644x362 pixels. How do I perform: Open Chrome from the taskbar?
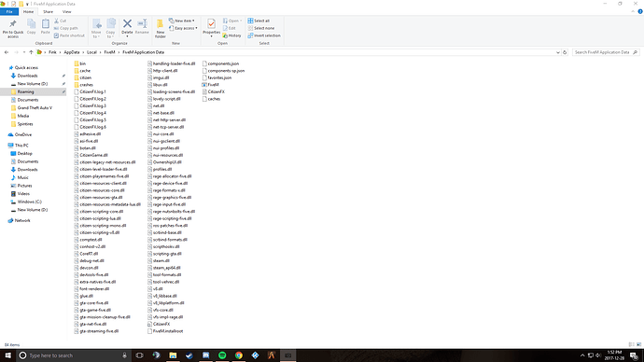click(x=239, y=355)
